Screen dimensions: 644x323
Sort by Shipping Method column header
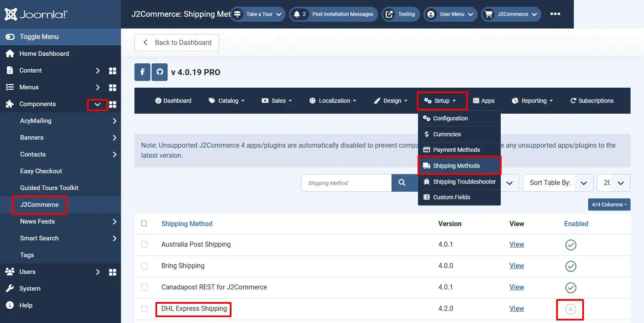[187, 224]
